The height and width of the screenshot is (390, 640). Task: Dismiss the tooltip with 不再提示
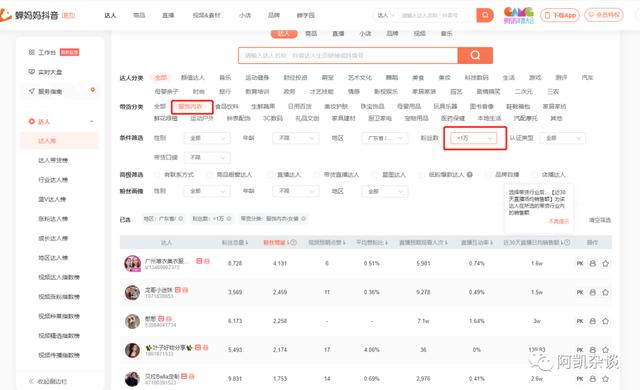pos(559,221)
